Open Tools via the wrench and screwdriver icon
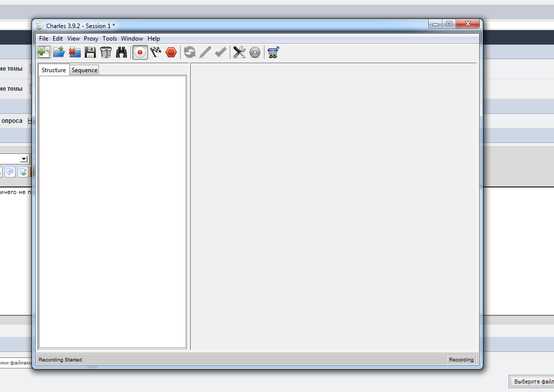554x392 pixels. point(239,52)
